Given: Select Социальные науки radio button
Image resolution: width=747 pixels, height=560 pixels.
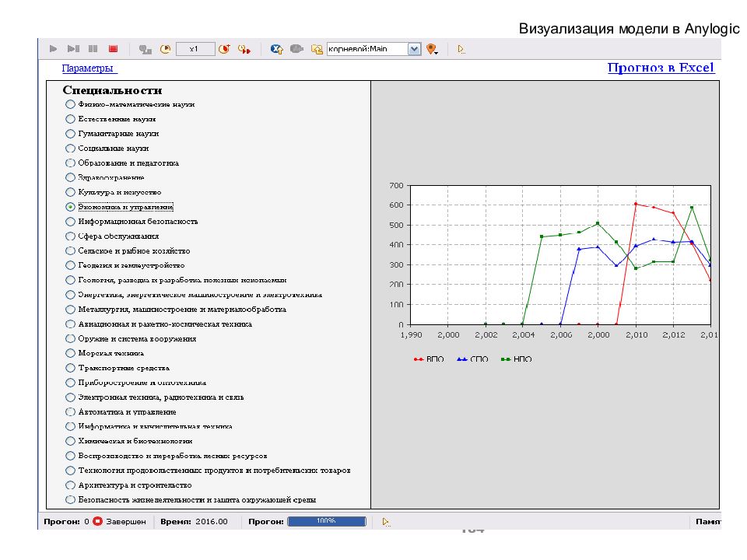Looking at the screenshot, I should (70, 149).
